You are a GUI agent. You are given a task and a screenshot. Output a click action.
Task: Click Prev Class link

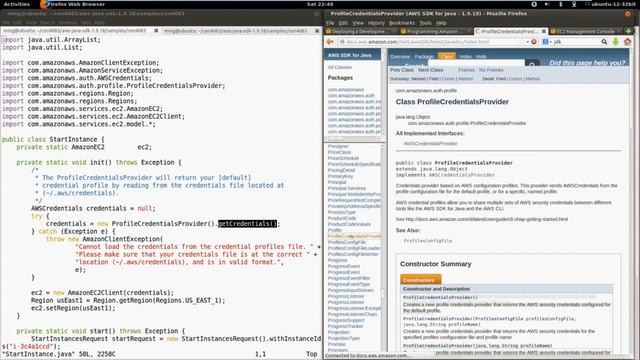pyautogui.click(x=402, y=70)
